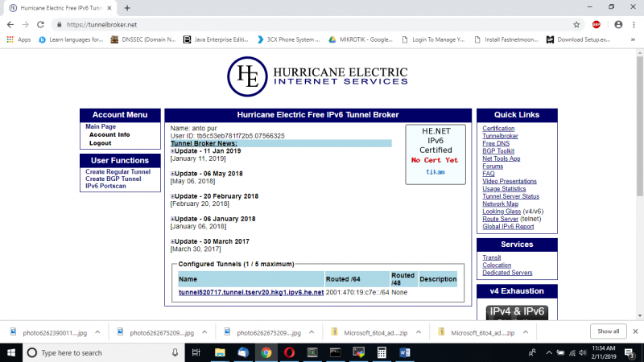
Task: Open the 3CX Phone System bookmark
Action: [x=288, y=39]
